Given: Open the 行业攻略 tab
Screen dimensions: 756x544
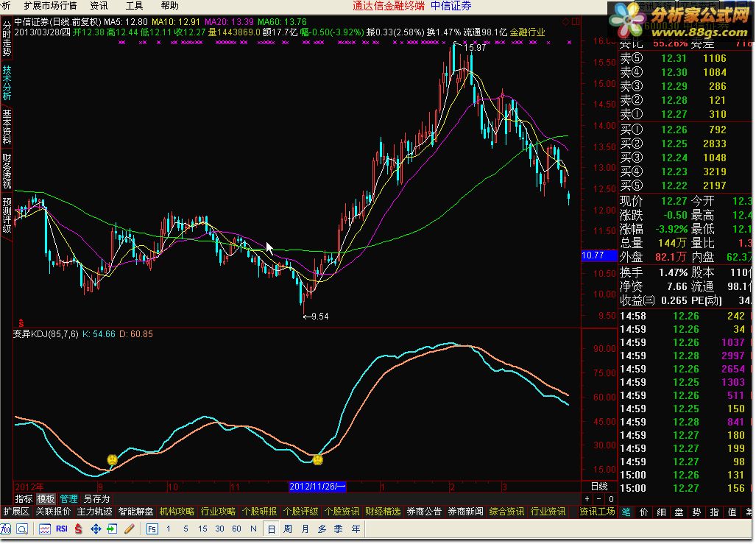Looking at the screenshot, I should coord(219,512).
